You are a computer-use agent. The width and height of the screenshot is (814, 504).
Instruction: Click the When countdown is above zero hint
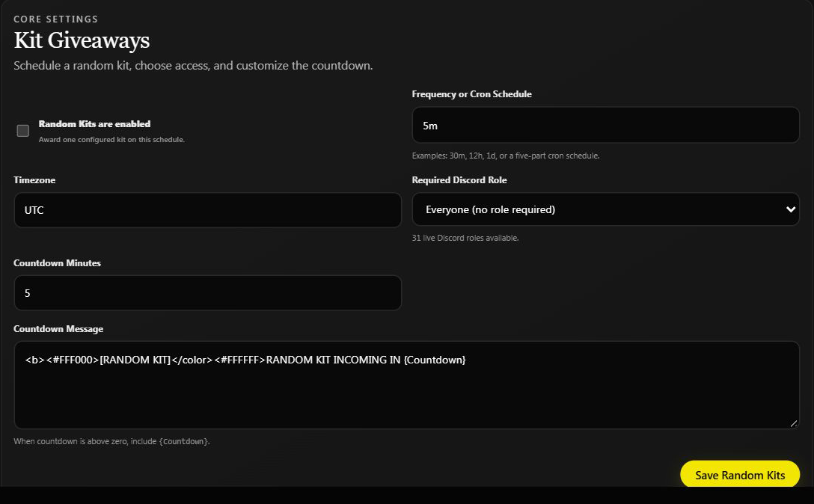click(111, 441)
